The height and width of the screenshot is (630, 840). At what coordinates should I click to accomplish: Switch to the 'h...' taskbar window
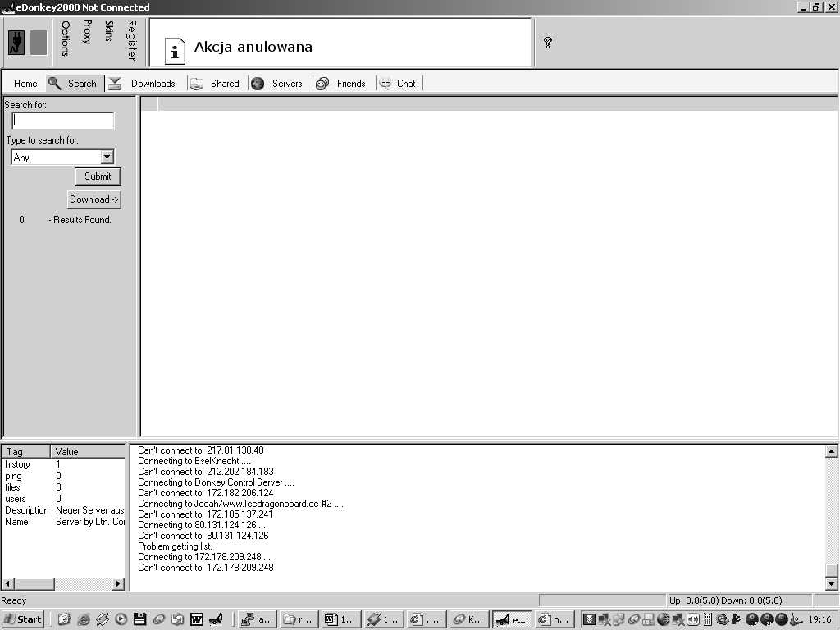(x=554, y=619)
